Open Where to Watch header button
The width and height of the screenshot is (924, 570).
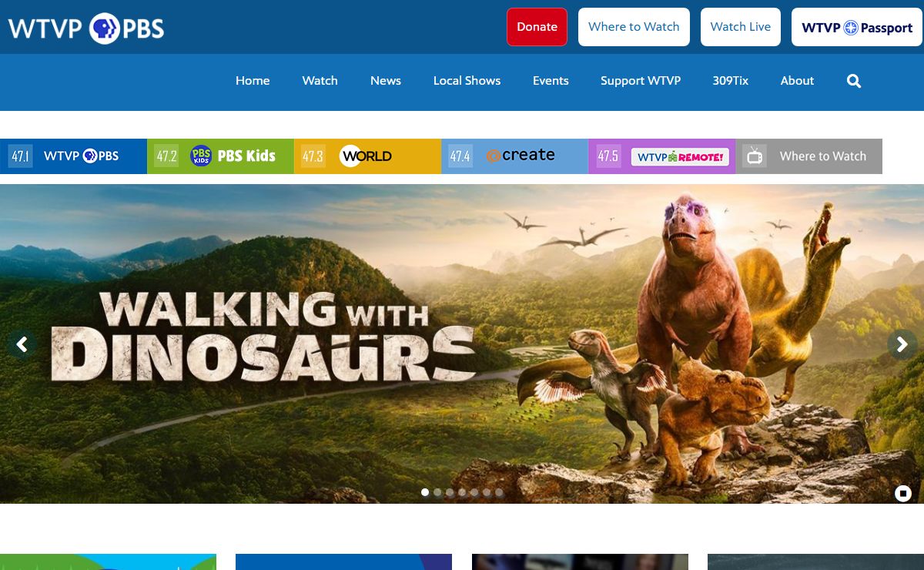[x=634, y=27]
